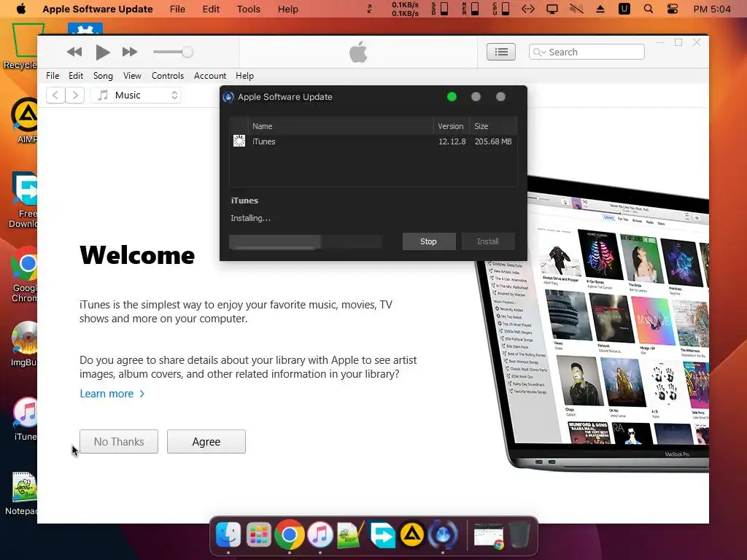Screen dimensions: 747x560
Task: Stop the iTunes installation
Action: 428,241
